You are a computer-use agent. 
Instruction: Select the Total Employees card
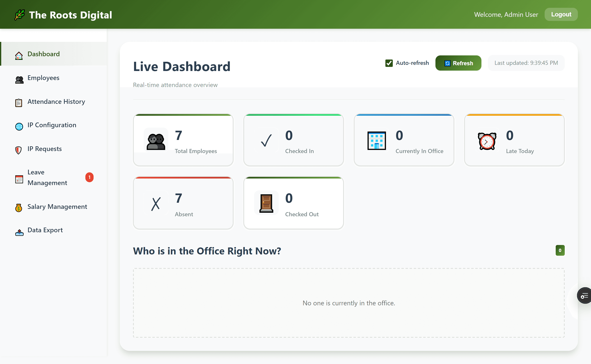click(x=183, y=140)
